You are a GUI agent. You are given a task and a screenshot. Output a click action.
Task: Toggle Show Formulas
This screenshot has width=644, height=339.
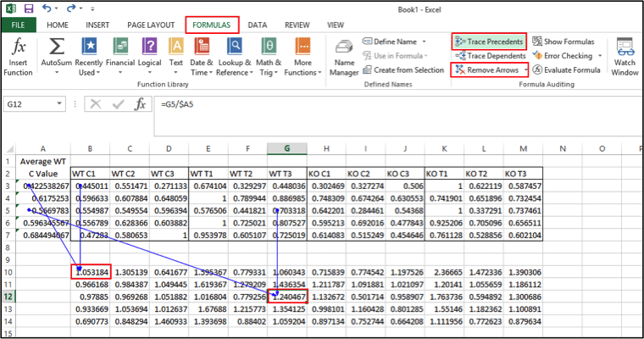[563, 42]
